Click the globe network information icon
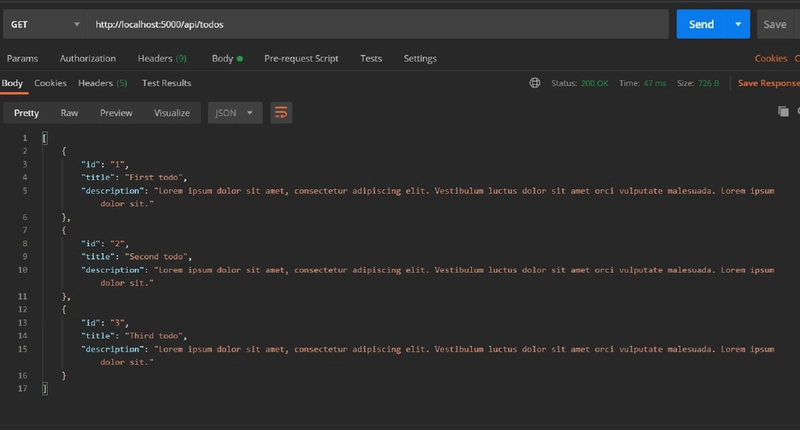Image resolution: width=800 pixels, height=430 pixels. coord(534,83)
